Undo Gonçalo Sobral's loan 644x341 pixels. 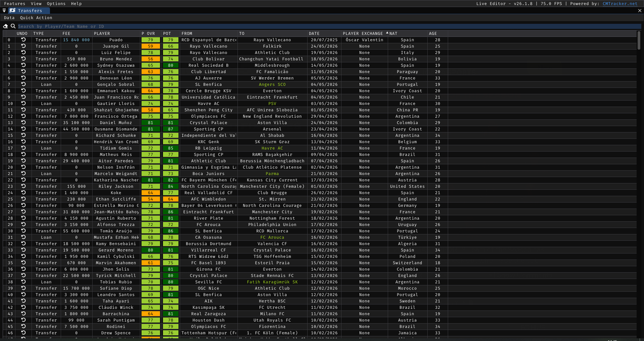[x=21, y=84]
